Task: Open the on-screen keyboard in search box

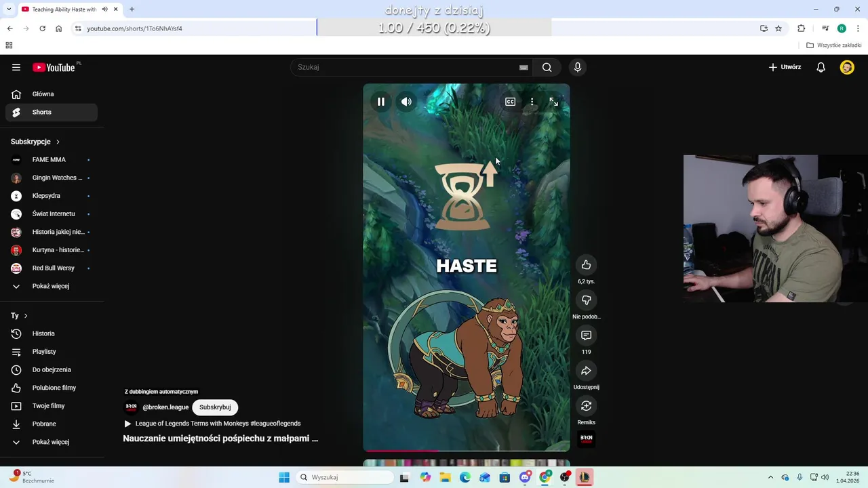Action: tap(524, 67)
